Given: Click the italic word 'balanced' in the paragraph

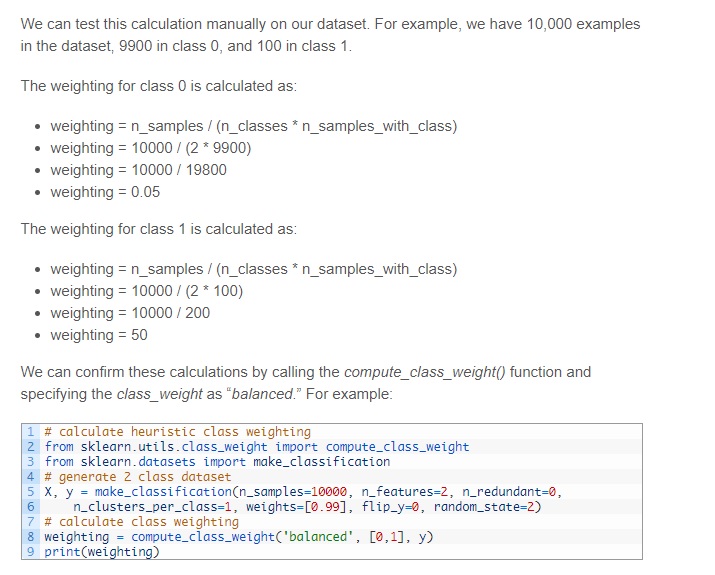Looking at the screenshot, I should pyautogui.click(x=262, y=394).
